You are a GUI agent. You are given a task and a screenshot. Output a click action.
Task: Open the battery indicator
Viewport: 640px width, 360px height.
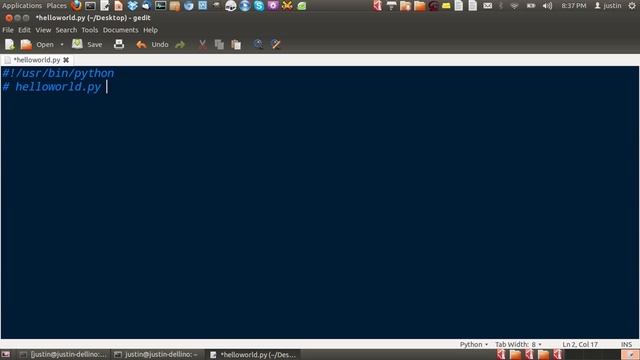click(531, 6)
